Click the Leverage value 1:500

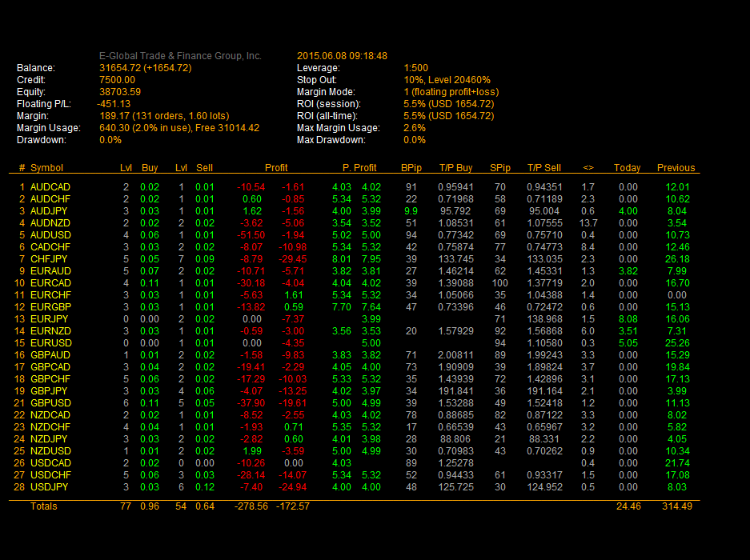point(416,68)
